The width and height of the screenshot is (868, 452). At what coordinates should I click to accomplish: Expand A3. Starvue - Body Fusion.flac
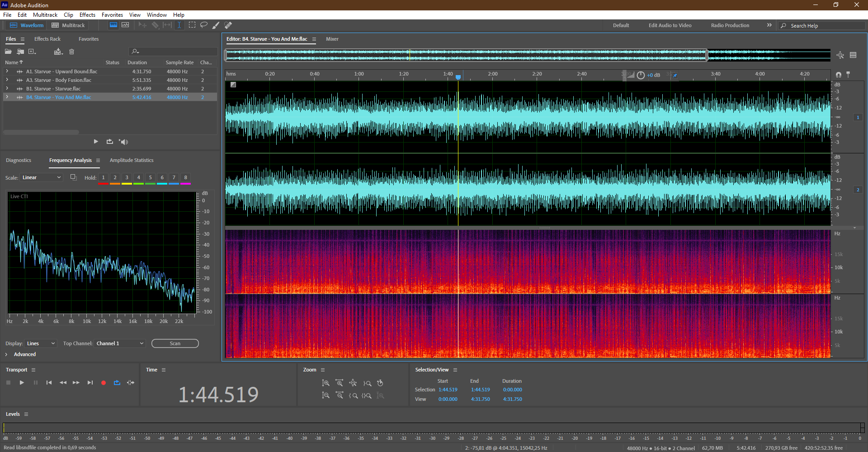click(x=7, y=80)
